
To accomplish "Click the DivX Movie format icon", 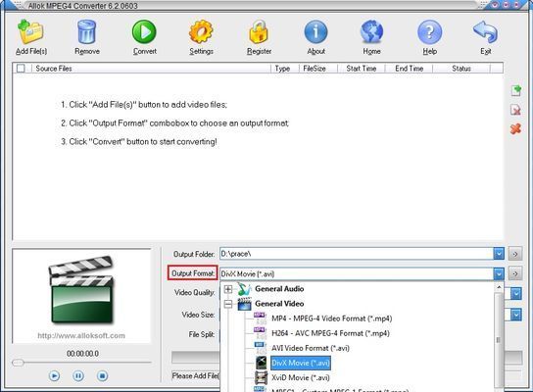I will tap(261, 363).
